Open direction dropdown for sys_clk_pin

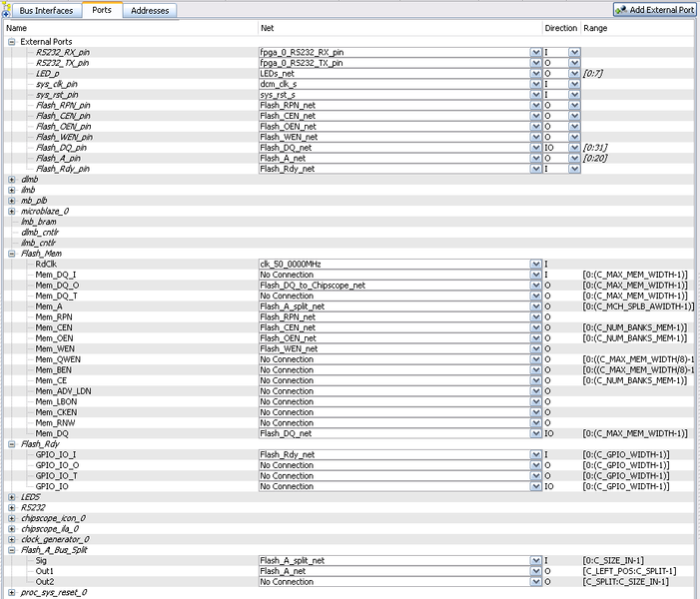tap(574, 84)
